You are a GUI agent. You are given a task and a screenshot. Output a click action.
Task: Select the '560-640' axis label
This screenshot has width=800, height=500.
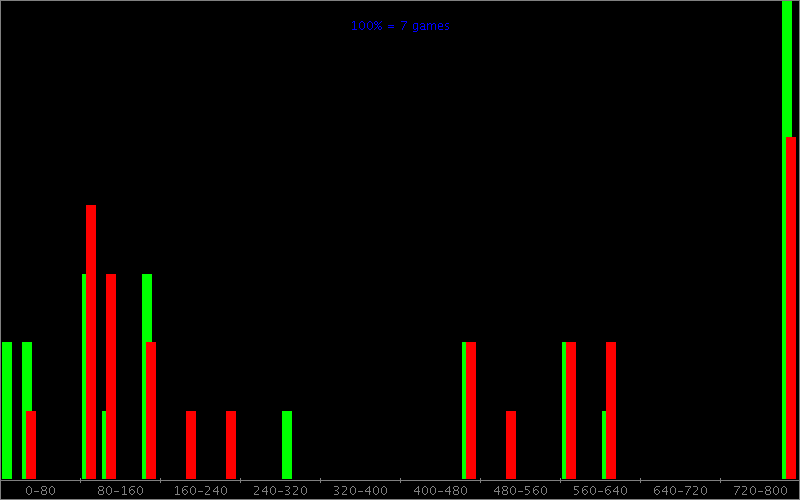pos(601,491)
